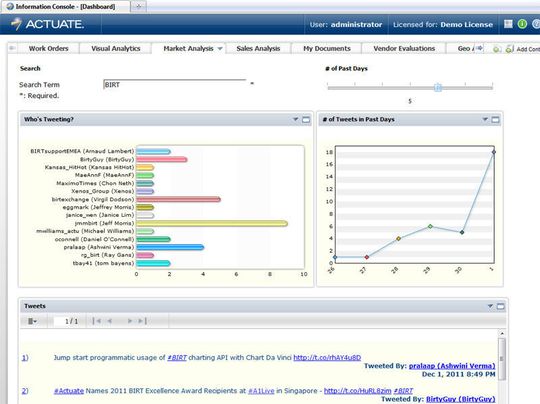Click the tab scroll left arrow before Work Orders
The height and width of the screenshot is (404, 540).
[x=12, y=48]
